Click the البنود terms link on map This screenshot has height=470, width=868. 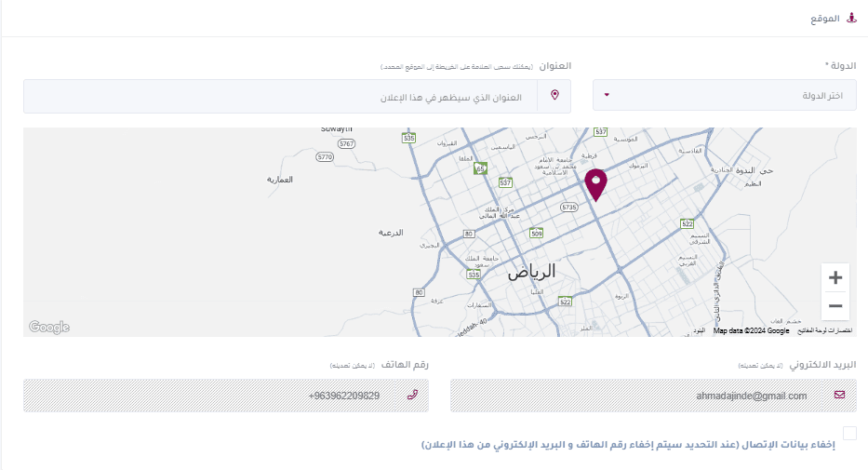click(x=700, y=330)
